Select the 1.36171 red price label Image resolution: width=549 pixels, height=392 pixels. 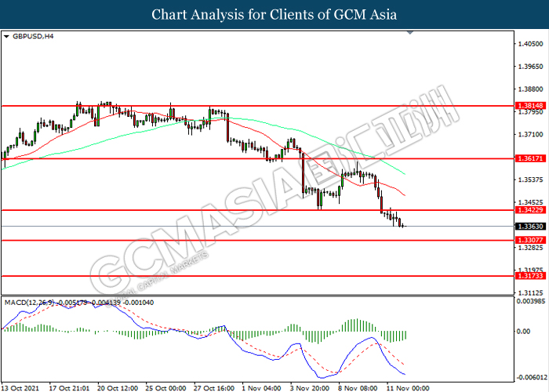[530, 158]
